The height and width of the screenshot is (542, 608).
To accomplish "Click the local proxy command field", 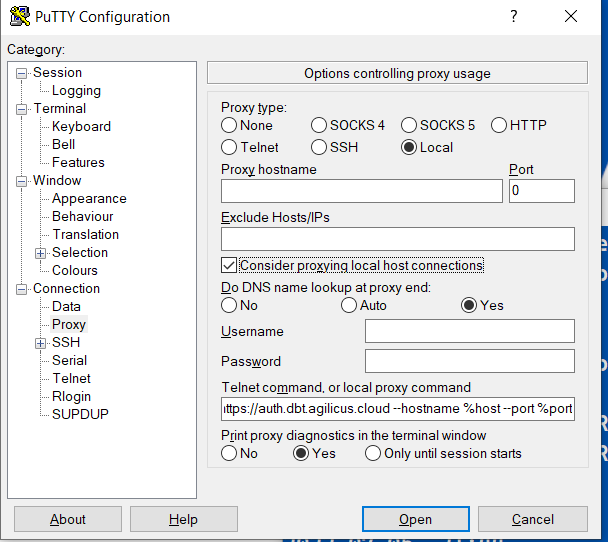I will pos(398,409).
